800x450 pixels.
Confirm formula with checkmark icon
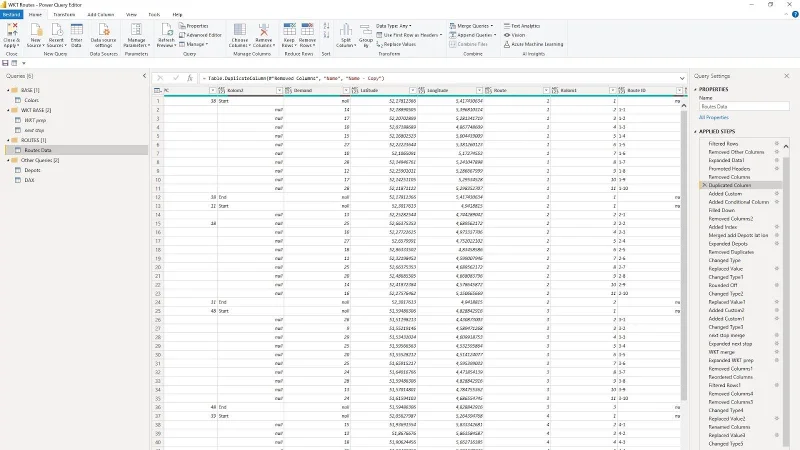click(x=176, y=78)
